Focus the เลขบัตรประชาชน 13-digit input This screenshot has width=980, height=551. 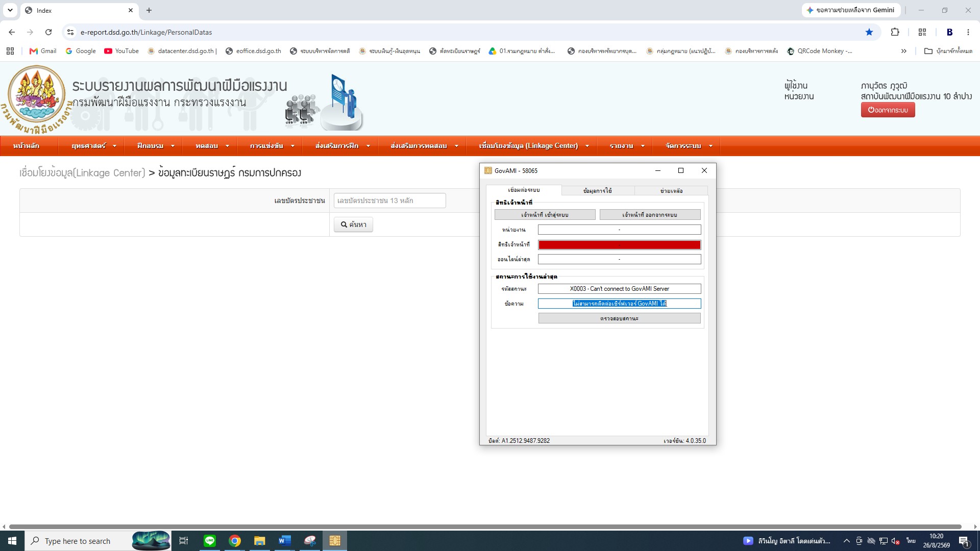pos(389,201)
